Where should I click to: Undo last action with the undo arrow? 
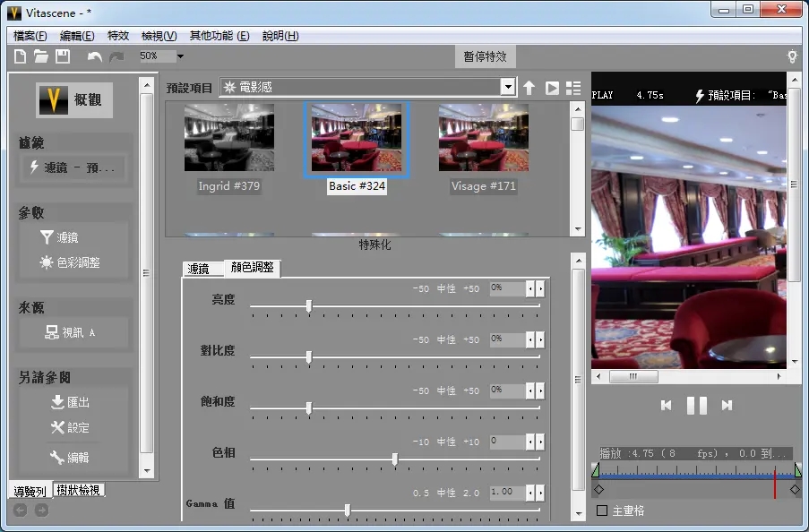tap(94, 56)
